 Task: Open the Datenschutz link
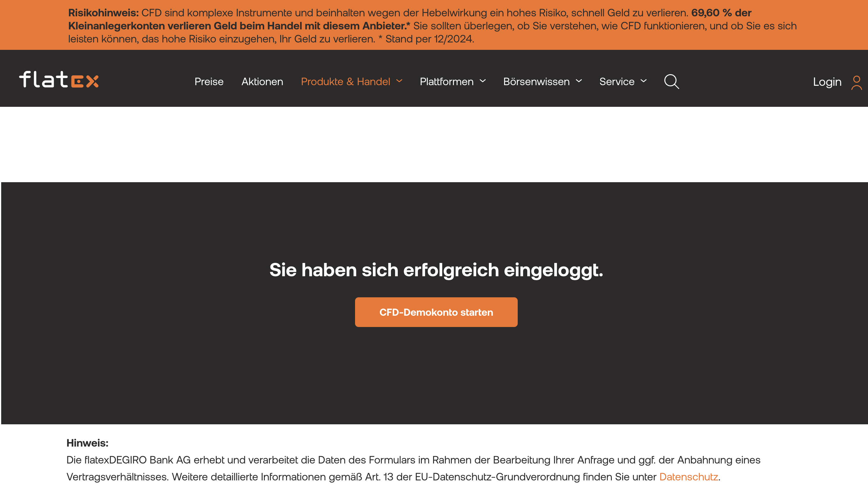point(688,477)
